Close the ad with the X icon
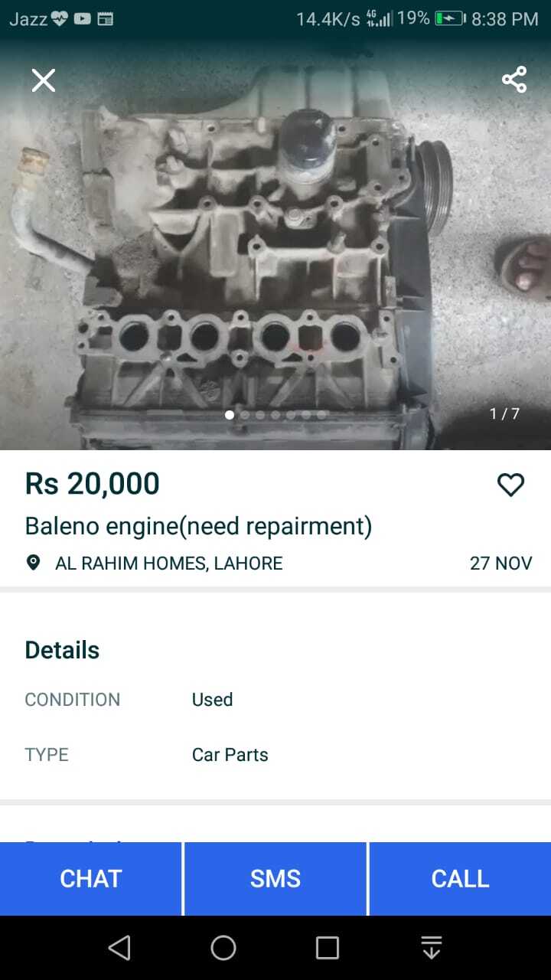This screenshot has width=551, height=980. point(44,80)
